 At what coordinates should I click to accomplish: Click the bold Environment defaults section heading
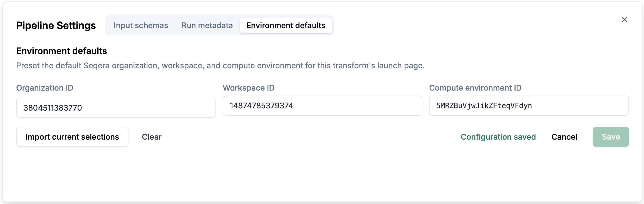(x=61, y=51)
